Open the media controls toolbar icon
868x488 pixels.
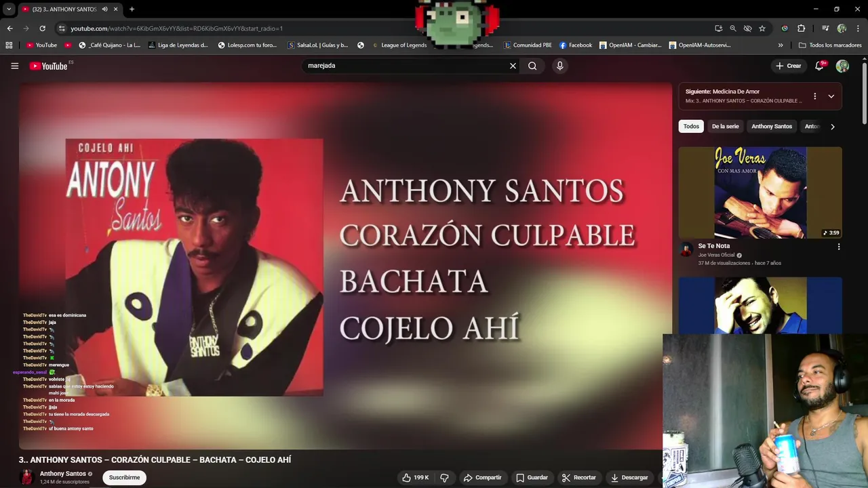point(825,28)
